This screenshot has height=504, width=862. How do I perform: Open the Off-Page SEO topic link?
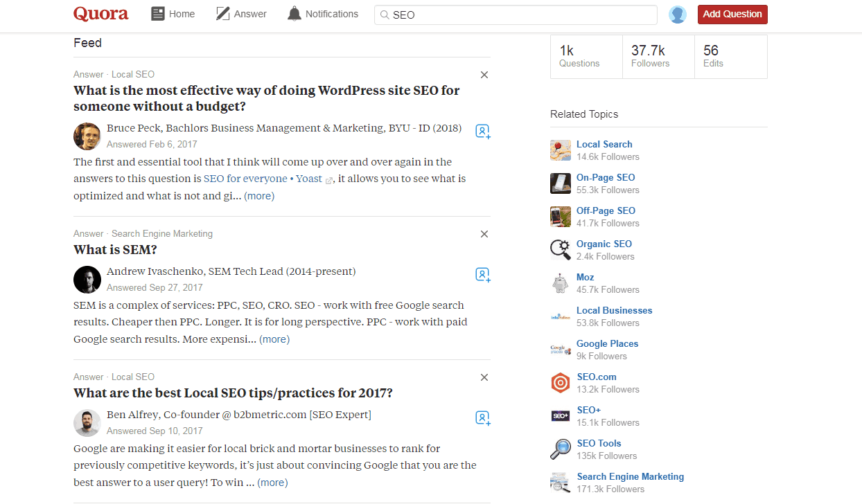click(606, 211)
